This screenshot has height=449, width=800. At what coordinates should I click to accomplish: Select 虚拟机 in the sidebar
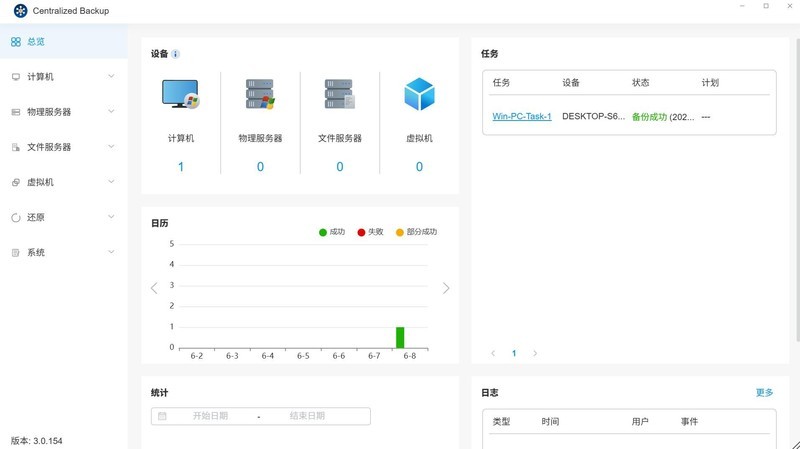(40, 182)
